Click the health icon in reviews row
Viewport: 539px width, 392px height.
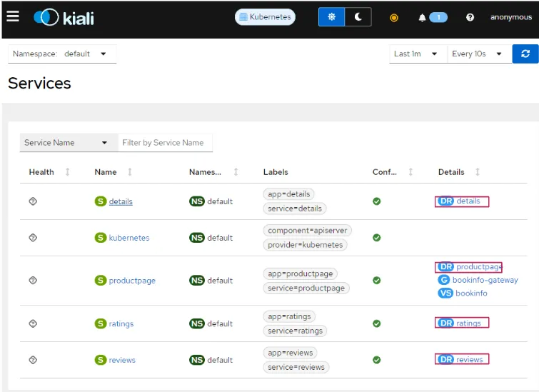tap(33, 360)
